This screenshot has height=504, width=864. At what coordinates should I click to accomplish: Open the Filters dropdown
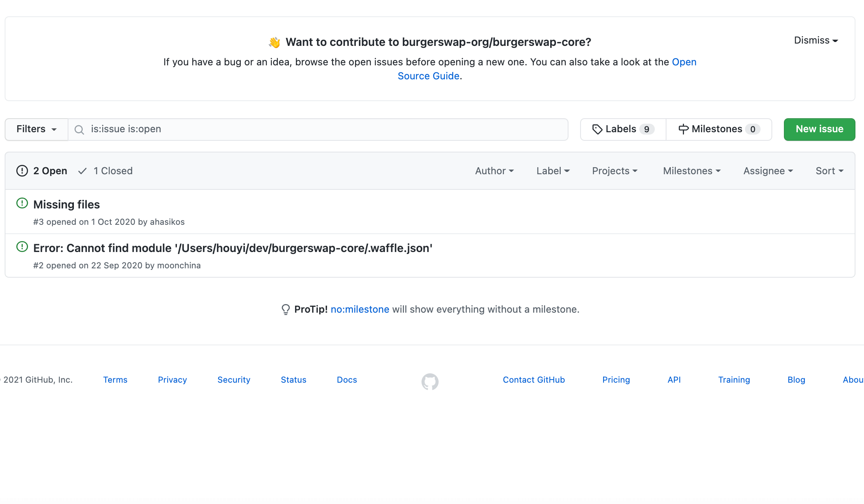pyautogui.click(x=37, y=129)
